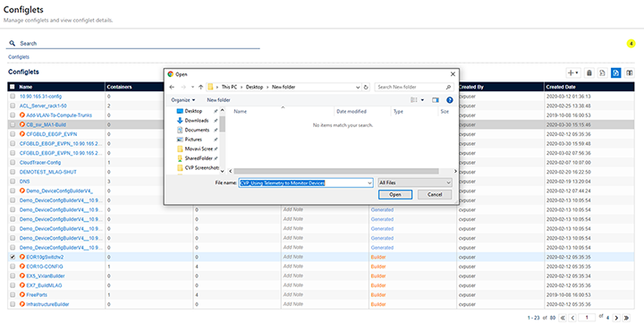The height and width of the screenshot is (323, 644).
Task: Open the add configlet plus menu
Action: pos(573,72)
